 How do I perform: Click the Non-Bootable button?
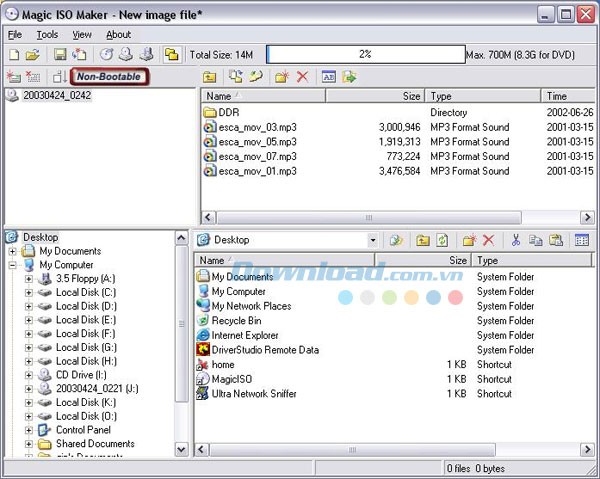109,76
